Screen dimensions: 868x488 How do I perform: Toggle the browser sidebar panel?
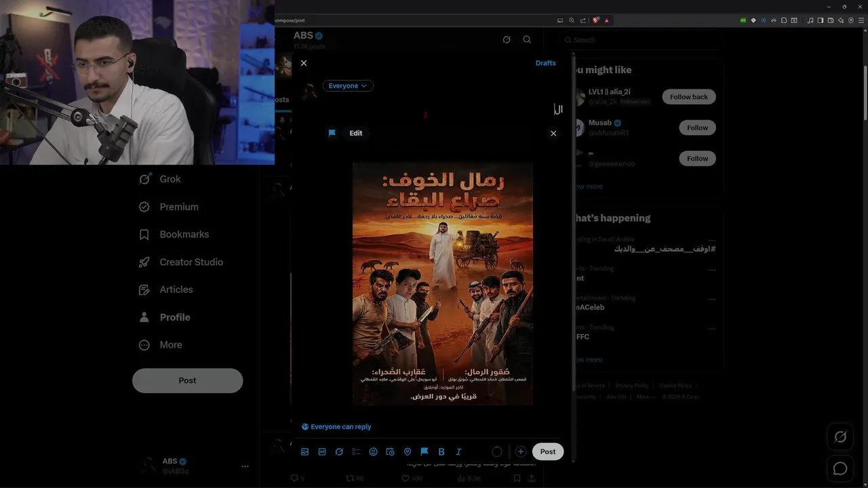pyautogui.click(x=820, y=20)
